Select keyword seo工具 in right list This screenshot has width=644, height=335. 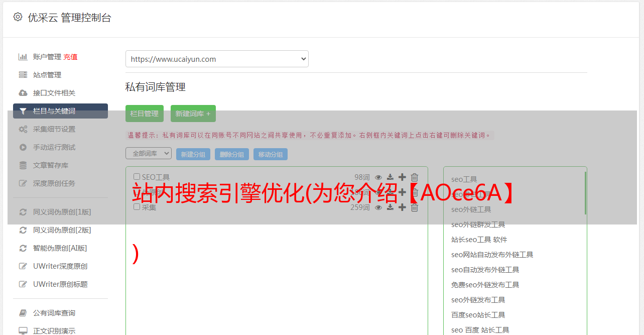point(464,179)
